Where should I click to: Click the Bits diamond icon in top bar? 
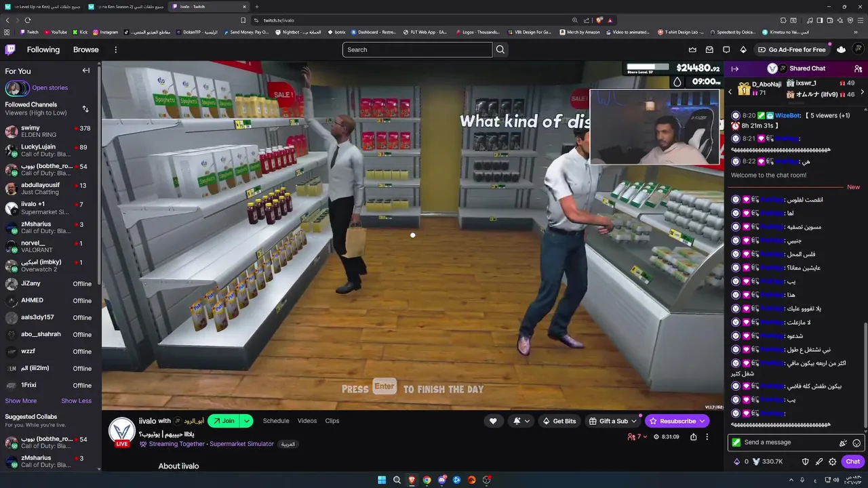point(743,49)
